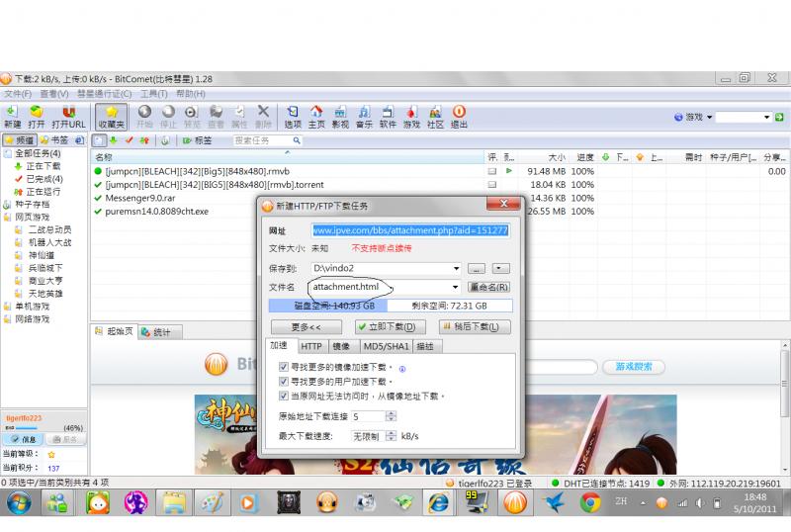791x532 pixels.
Task: Click the 退出 (Exit) toolbar icon
Action: [x=459, y=117]
